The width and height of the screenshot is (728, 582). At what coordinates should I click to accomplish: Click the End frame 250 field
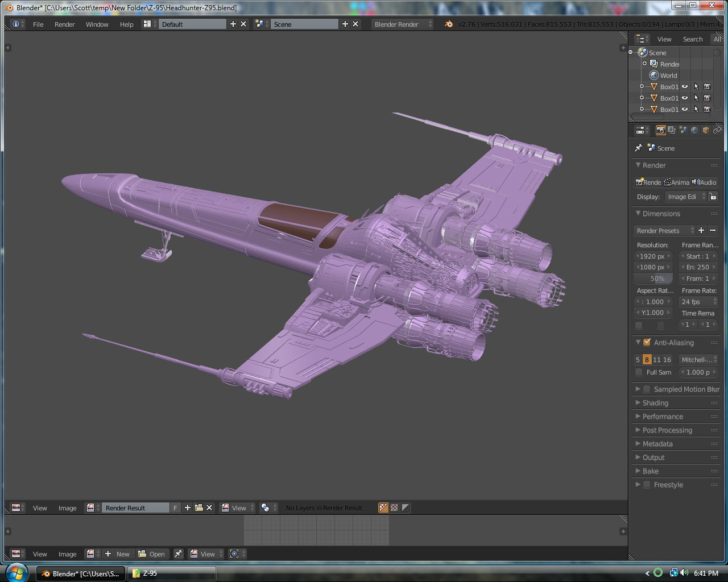click(x=699, y=267)
